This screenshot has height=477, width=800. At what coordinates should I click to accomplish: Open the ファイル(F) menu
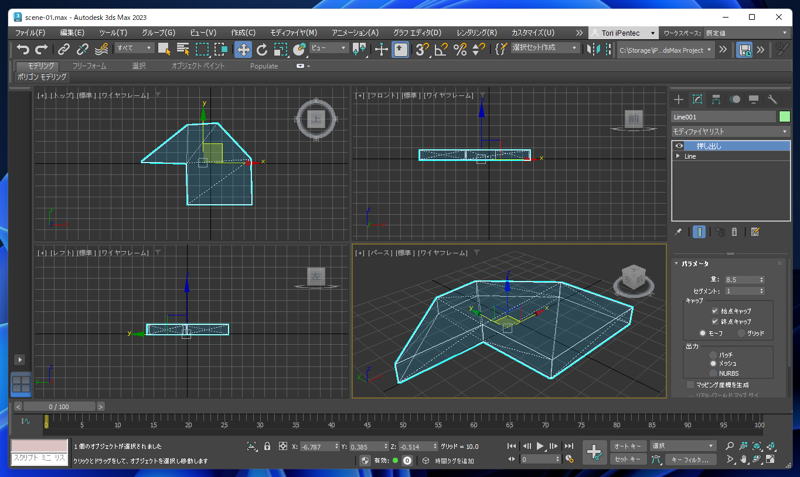point(30,33)
